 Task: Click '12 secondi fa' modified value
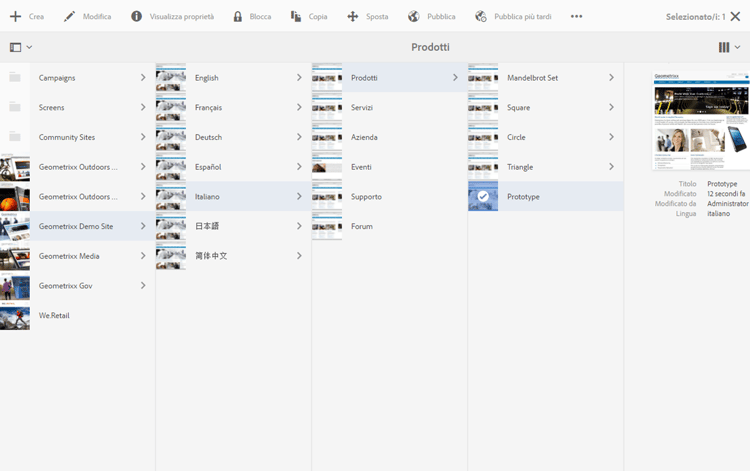tap(726, 194)
